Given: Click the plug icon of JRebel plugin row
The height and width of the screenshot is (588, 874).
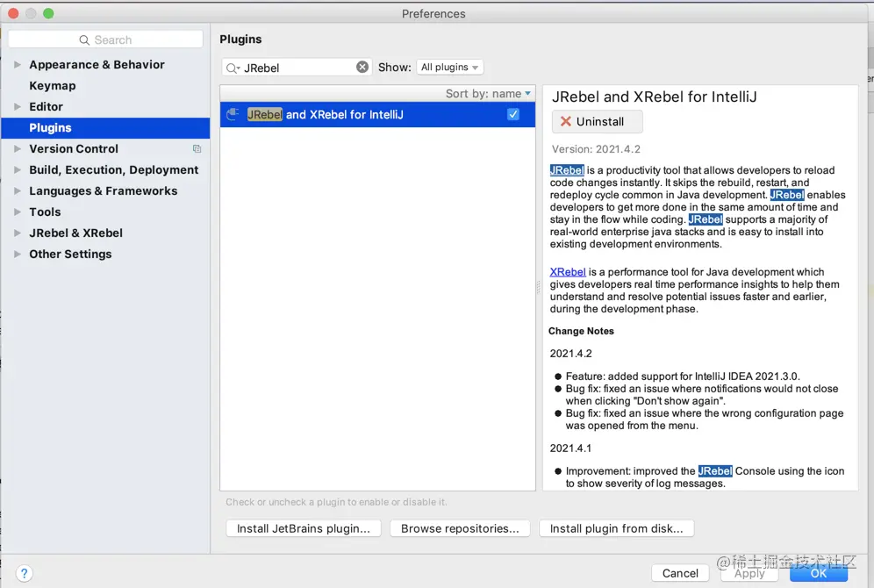Looking at the screenshot, I should (x=233, y=114).
